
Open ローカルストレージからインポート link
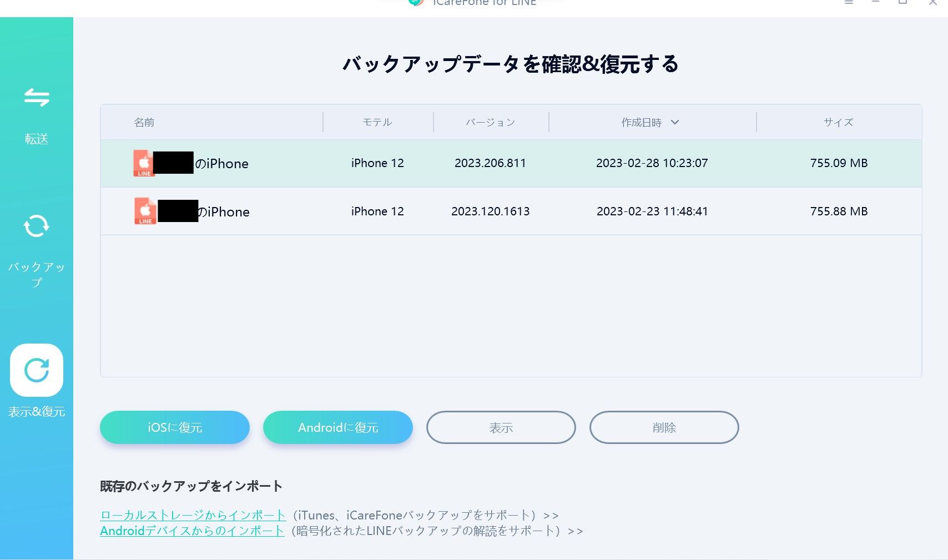click(x=193, y=515)
